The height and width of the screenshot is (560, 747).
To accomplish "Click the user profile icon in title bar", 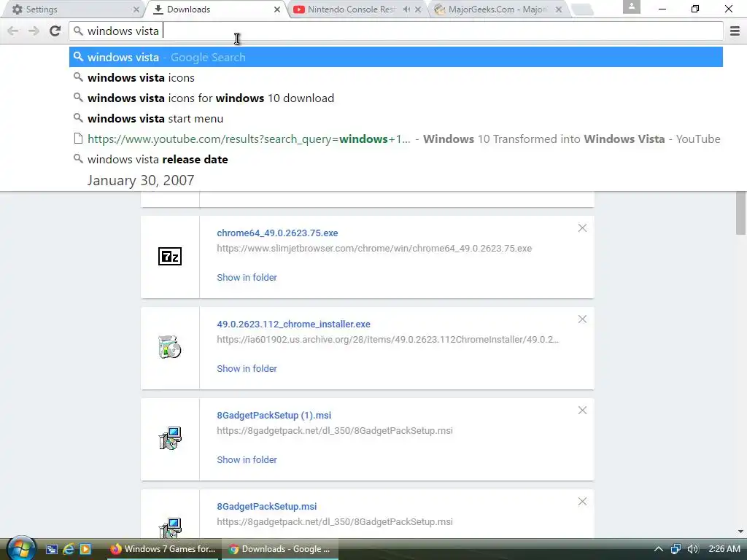I will point(631,7).
